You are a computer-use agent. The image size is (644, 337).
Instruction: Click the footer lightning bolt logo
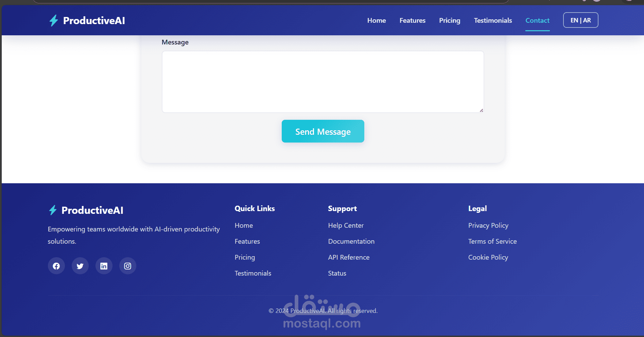[x=53, y=210]
